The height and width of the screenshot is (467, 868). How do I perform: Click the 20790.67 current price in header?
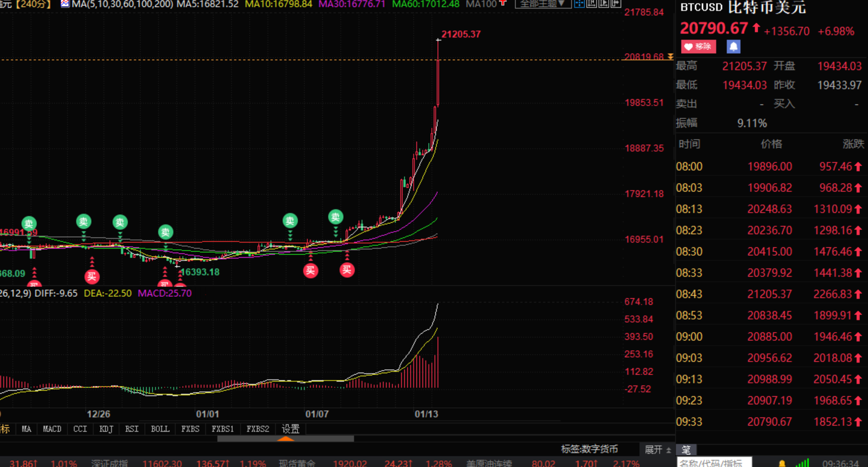[x=714, y=28]
